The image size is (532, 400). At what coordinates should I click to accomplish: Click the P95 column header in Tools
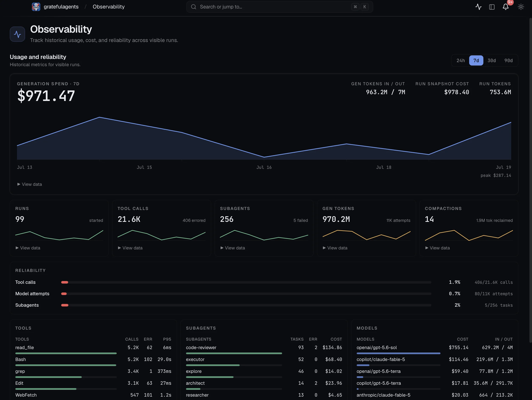click(x=167, y=339)
